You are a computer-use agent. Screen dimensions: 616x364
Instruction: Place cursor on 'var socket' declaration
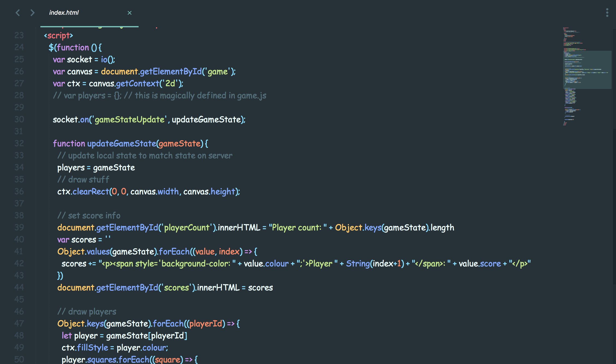click(73, 59)
